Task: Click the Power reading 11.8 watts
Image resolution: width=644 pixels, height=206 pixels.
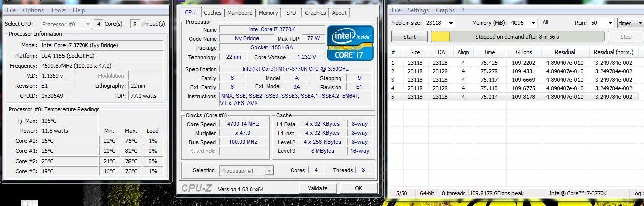Action: pos(69,131)
